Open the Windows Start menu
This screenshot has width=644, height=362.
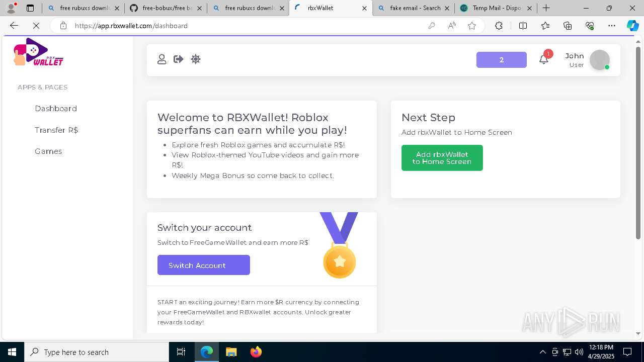point(12,352)
